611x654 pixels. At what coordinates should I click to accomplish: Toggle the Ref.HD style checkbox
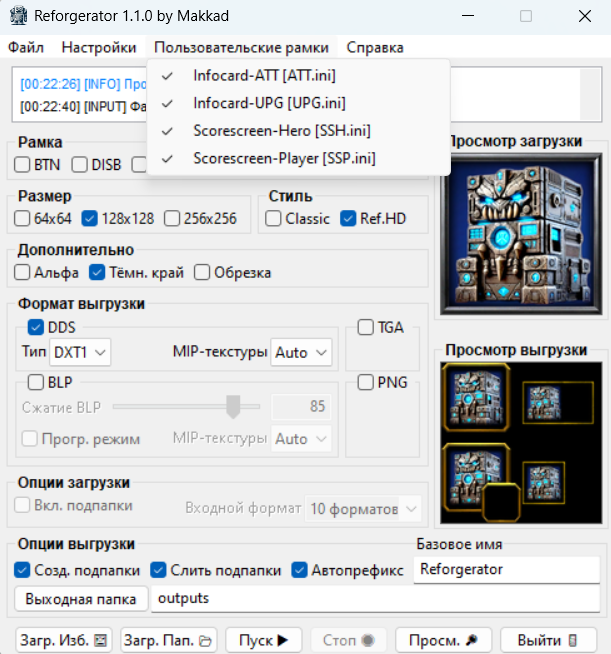click(348, 219)
